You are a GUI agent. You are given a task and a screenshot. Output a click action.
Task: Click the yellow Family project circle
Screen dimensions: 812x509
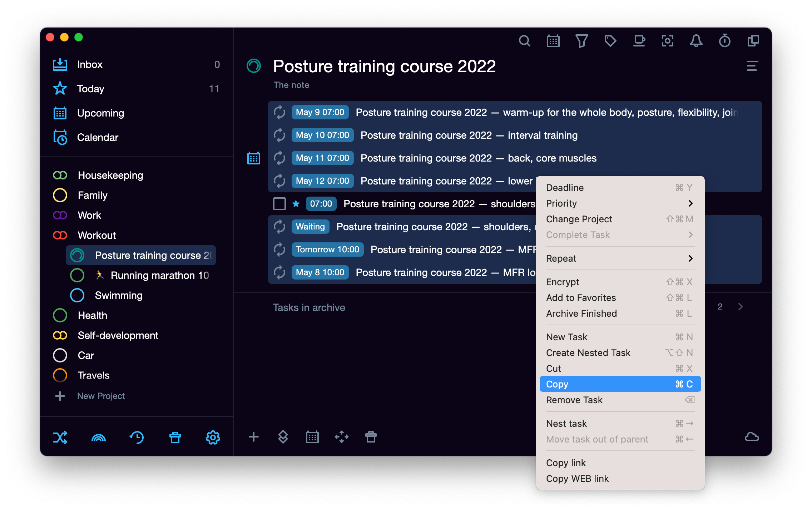tap(60, 195)
